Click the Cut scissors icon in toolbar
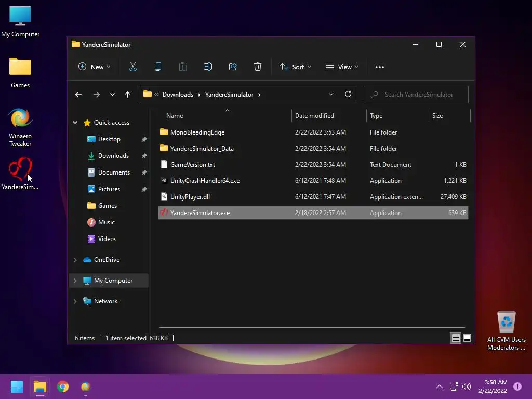 coord(132,67)
